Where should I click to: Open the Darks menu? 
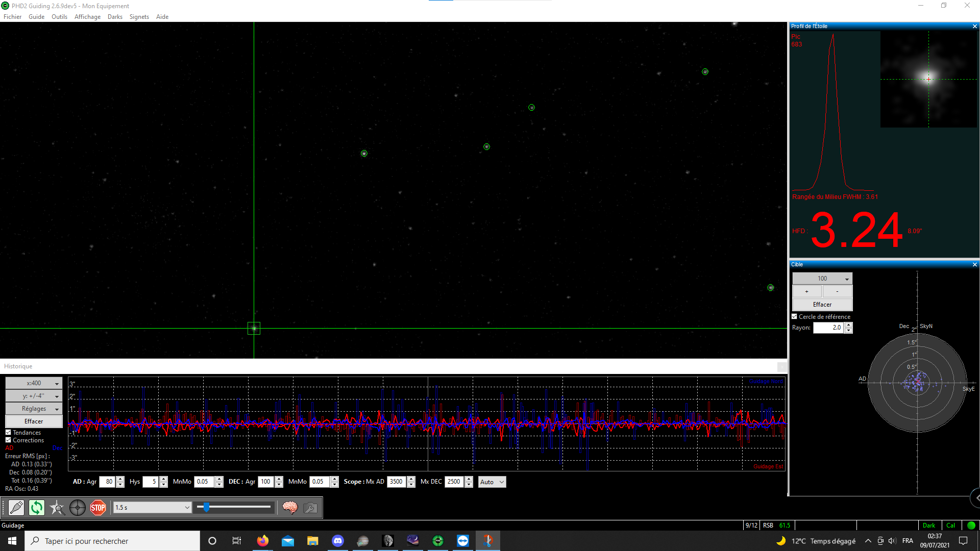coord(115,17)
